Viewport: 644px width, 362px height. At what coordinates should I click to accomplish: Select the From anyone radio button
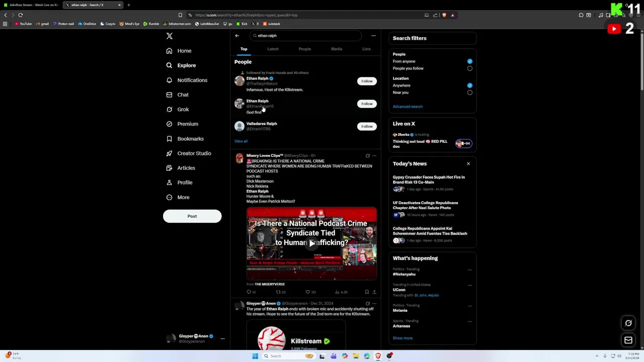click(470, 61)
